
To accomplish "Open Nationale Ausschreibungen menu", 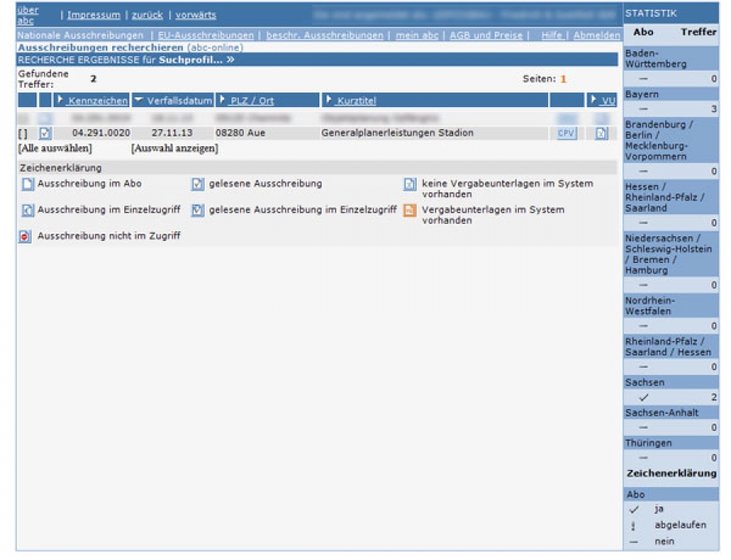I will tap(80, 36).
